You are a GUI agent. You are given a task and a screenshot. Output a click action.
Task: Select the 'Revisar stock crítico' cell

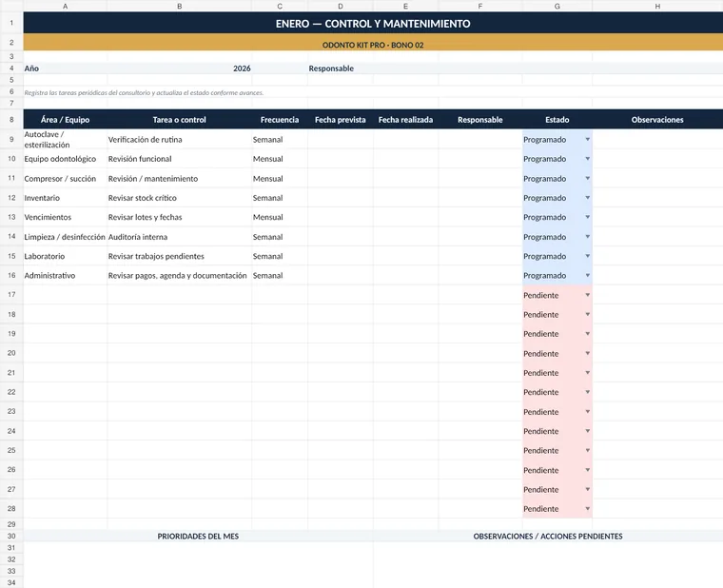pos(180,198)
